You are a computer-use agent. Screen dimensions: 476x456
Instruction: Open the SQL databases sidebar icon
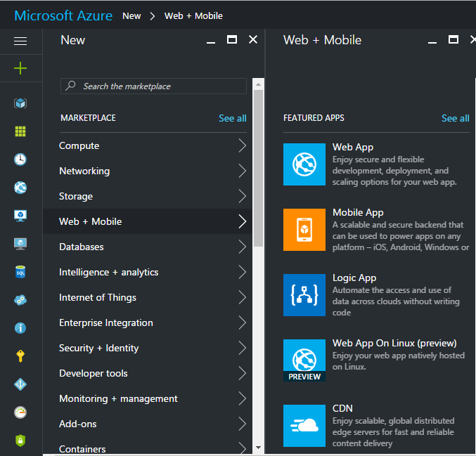20,272
